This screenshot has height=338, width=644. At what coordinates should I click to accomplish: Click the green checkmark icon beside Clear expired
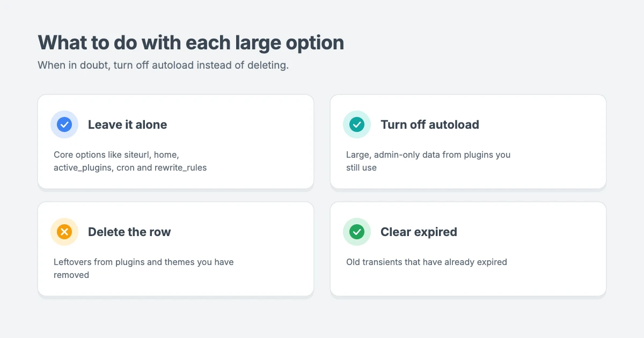pyautogui.click(x=357, y=232)
